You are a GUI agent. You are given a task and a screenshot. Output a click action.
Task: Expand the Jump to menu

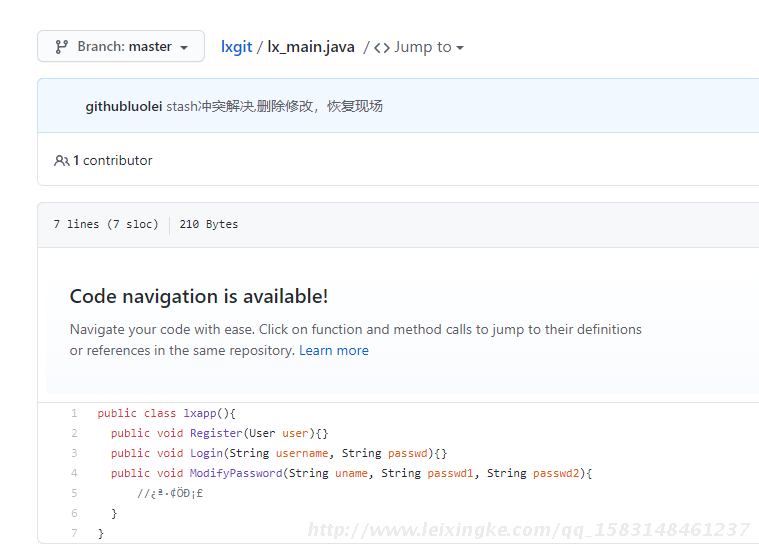click(419, 47)
